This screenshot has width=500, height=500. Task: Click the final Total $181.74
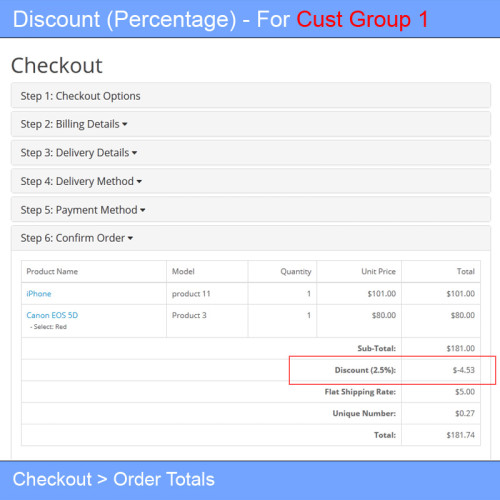tap(461, 435)
